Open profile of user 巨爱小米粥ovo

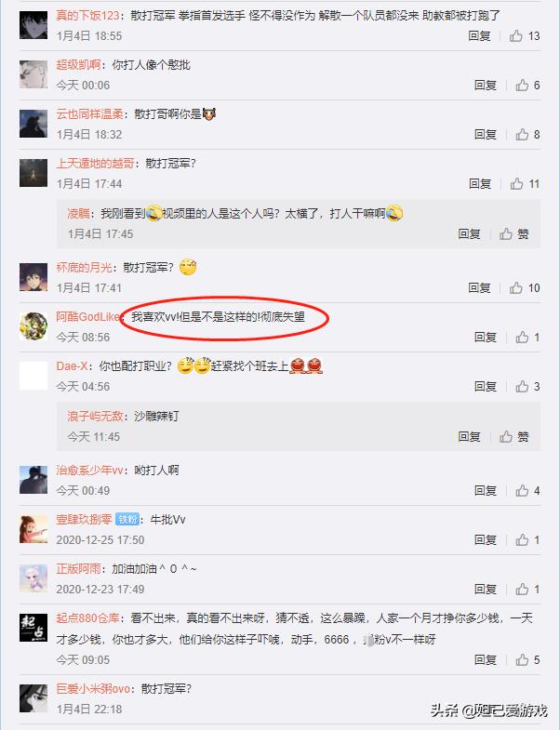pos(93,688)
